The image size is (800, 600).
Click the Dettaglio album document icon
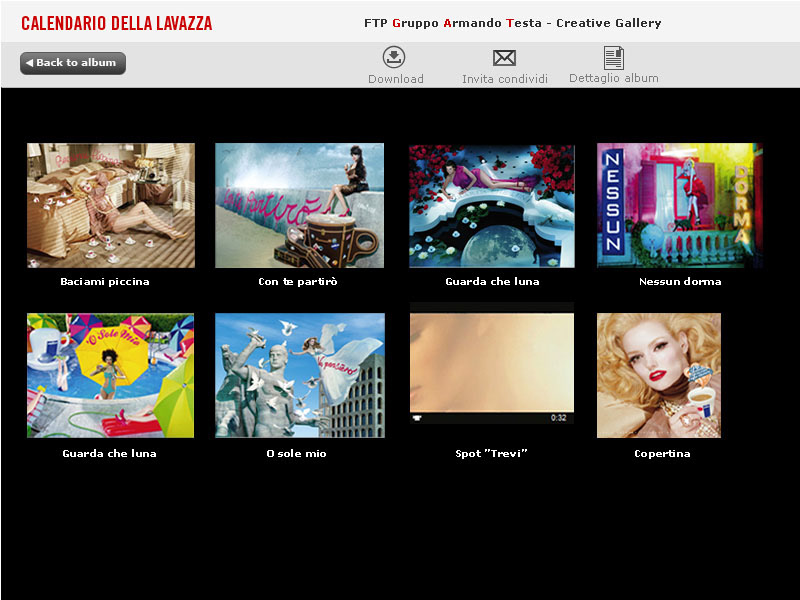click(614, 58)
